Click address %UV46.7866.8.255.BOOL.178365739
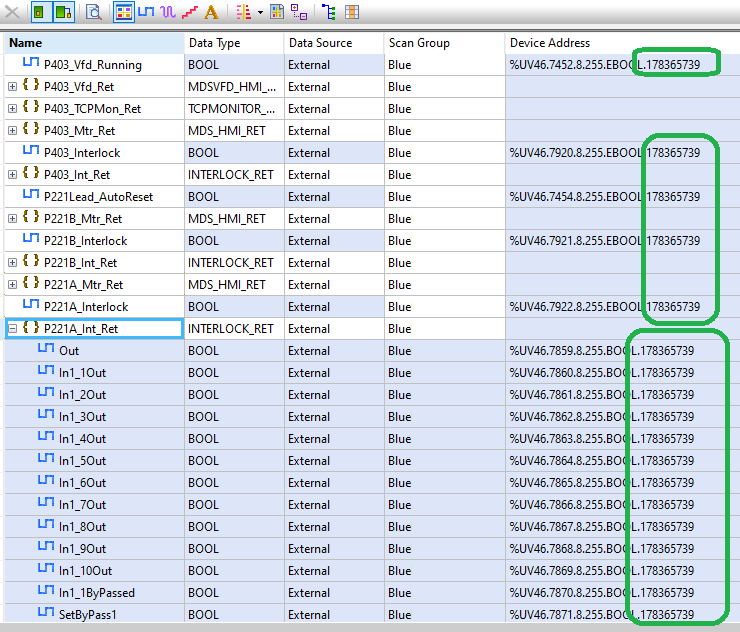Viewport: 740px width, 632px height. [602, 505]
